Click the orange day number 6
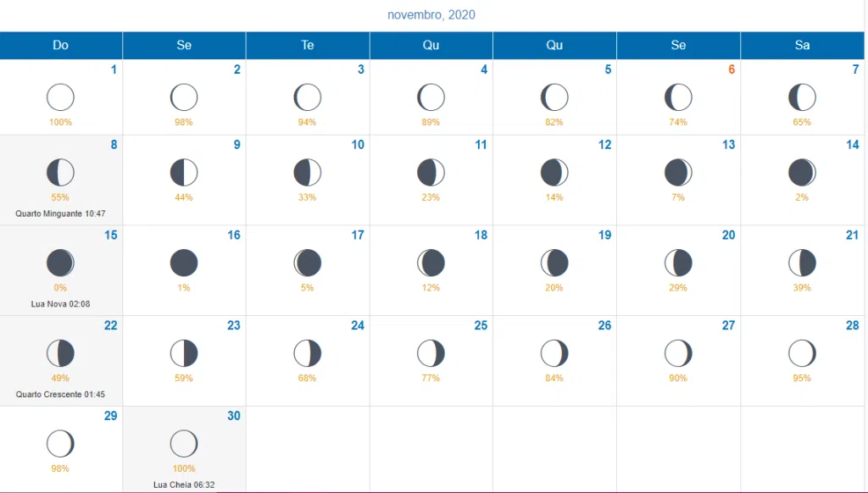 point(731,69)
